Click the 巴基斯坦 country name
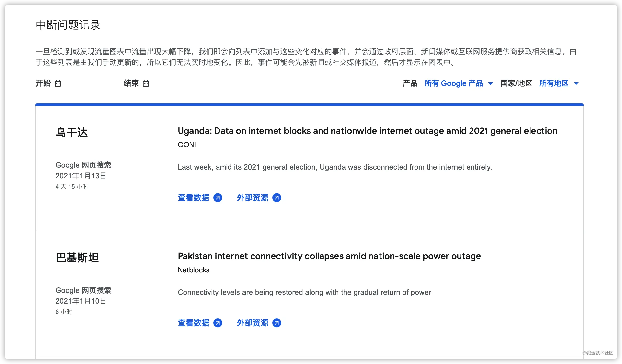 [x=77, y=258]
